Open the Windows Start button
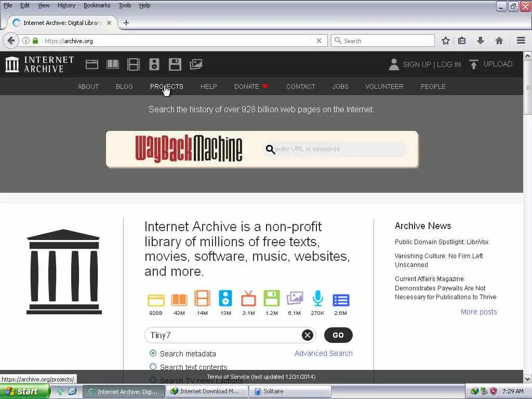The height and width of the screenshot is (399, 532). pos(24,391)
